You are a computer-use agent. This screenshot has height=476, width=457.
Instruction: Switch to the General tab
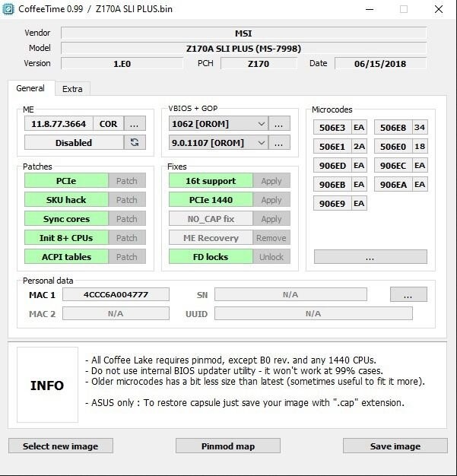coord(30,88)
